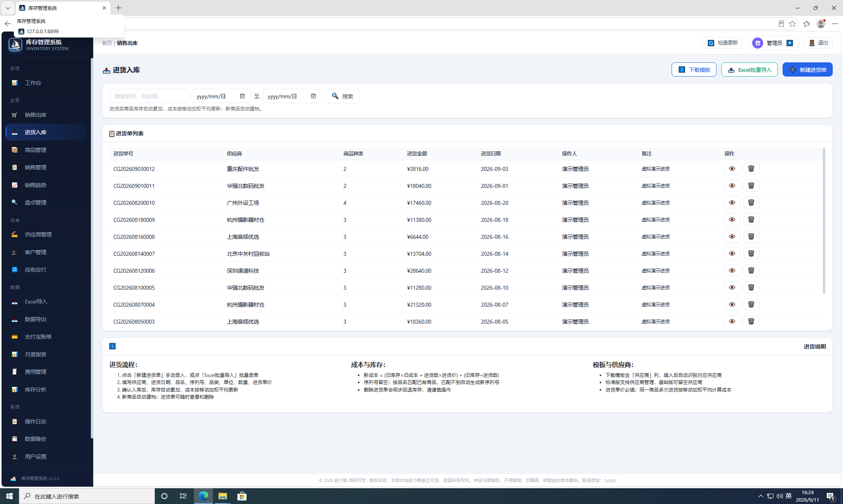View details of order CG202609010011
Image resolution: width=843 pixels, height=504 pixels.
(732, 185)
